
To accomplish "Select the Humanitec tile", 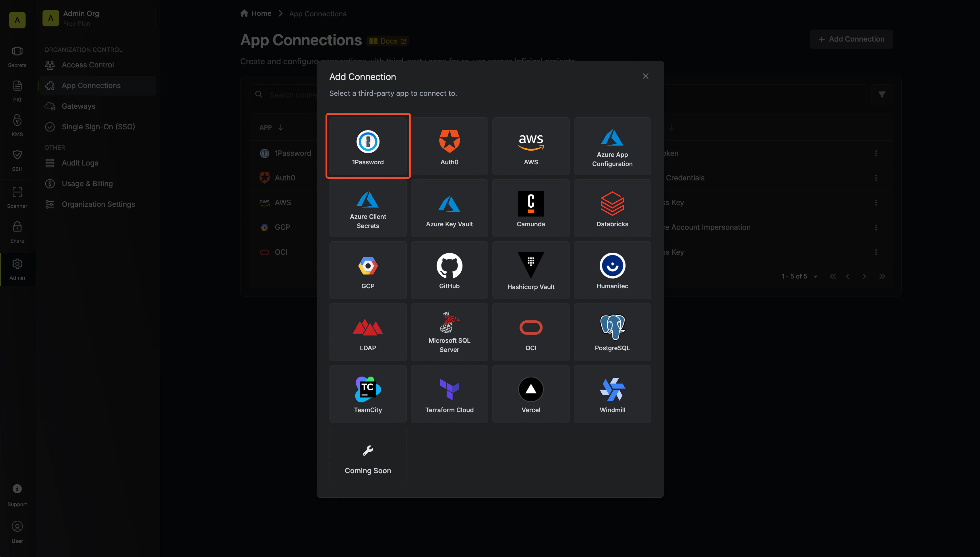I will 612,270.
